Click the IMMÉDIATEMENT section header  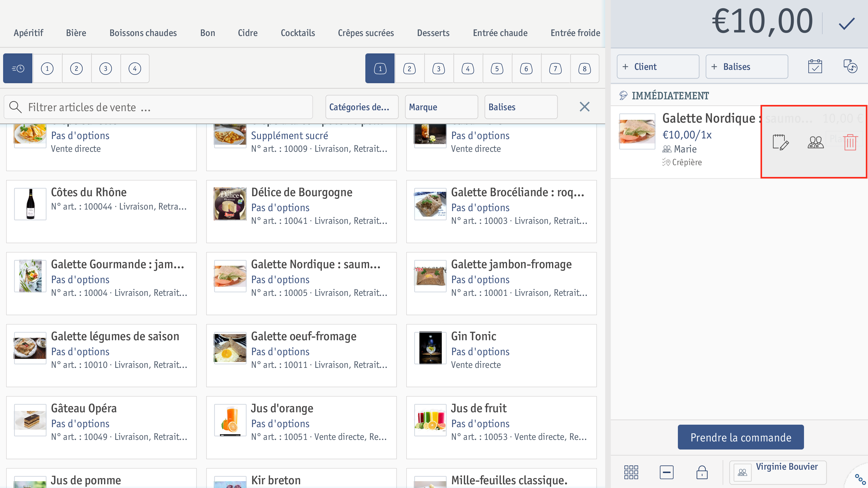pos(670,96)
